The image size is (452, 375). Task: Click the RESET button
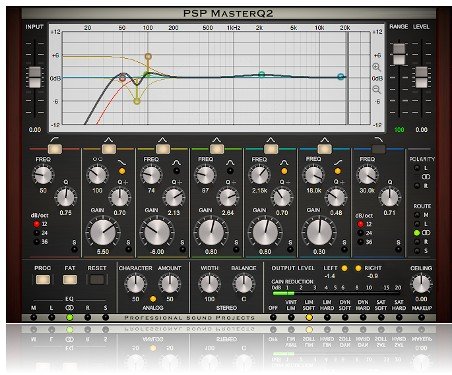[97, 279]
